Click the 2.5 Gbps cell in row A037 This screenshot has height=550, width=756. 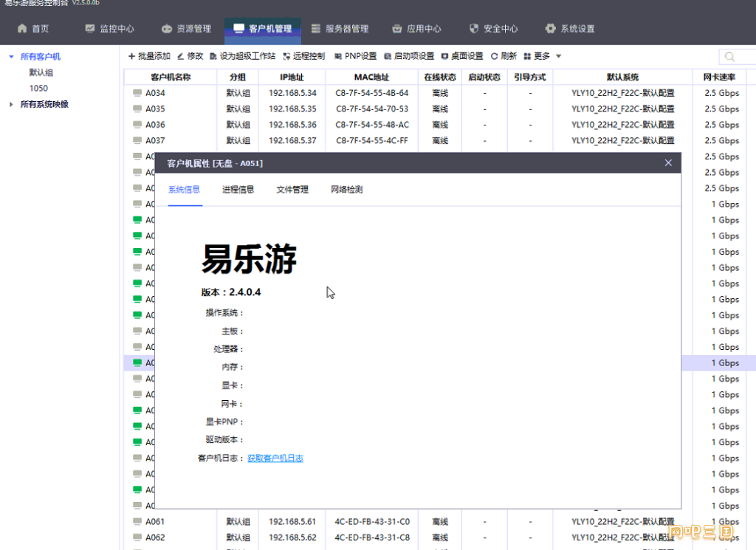point(721,140)
